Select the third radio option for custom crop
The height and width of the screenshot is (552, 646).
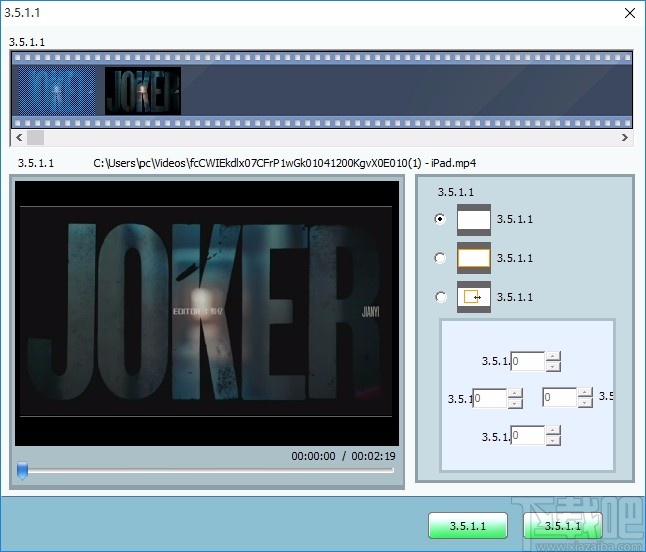440,297
